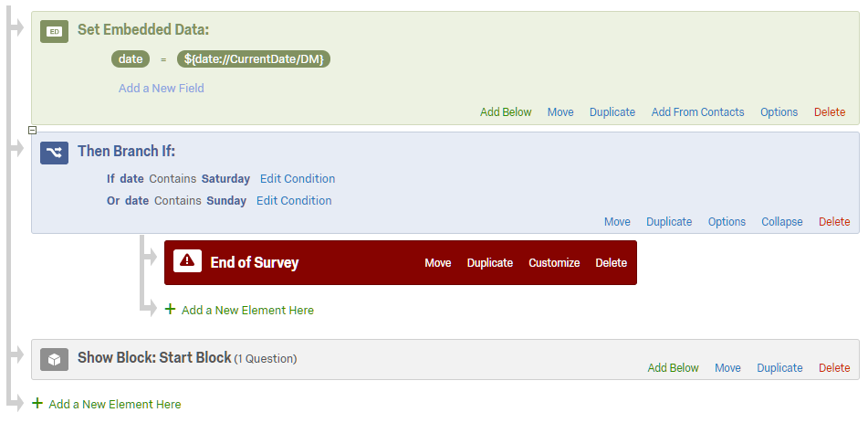
Task: Edit the ${date://CurrentDate/DM} value pill
Action: point(254,58)
